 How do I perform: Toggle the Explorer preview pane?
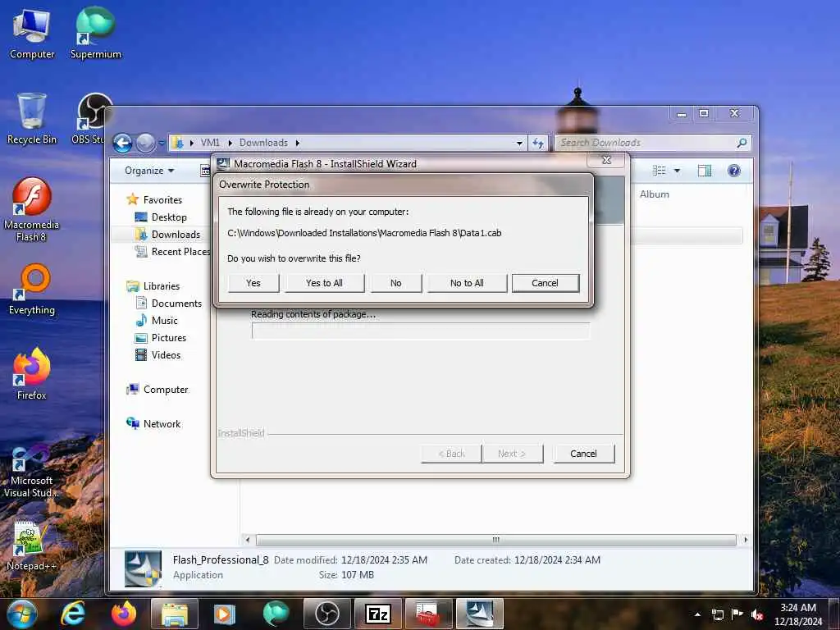705,171
